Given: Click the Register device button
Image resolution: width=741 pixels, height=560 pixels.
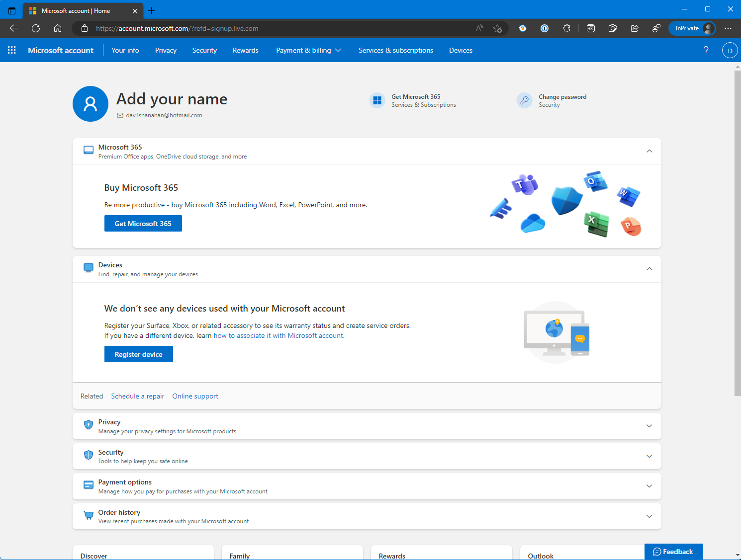Looking at the screenshot, I should click(139, 354).
